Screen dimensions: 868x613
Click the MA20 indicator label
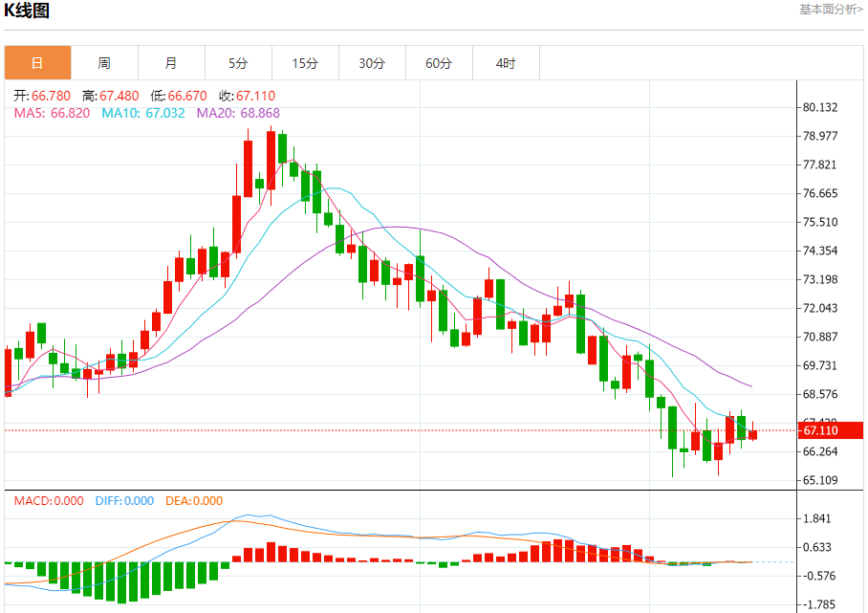tap(238, 113)
